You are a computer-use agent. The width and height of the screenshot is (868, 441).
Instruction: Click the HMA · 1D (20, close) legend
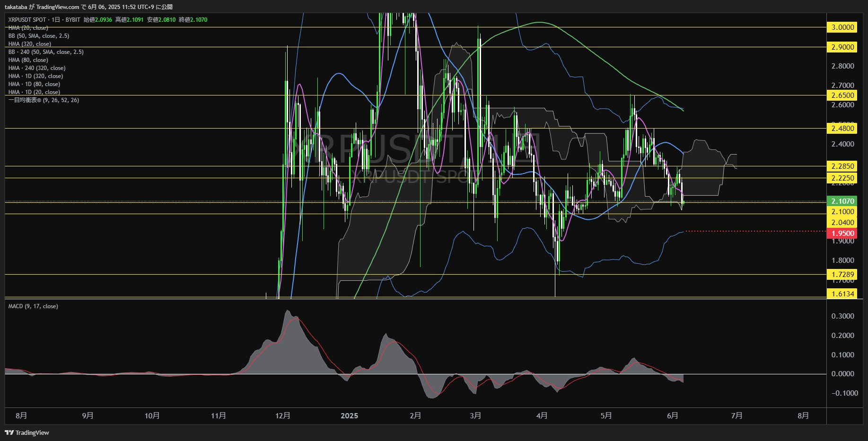pyautogui.click(x=34, y=92)
